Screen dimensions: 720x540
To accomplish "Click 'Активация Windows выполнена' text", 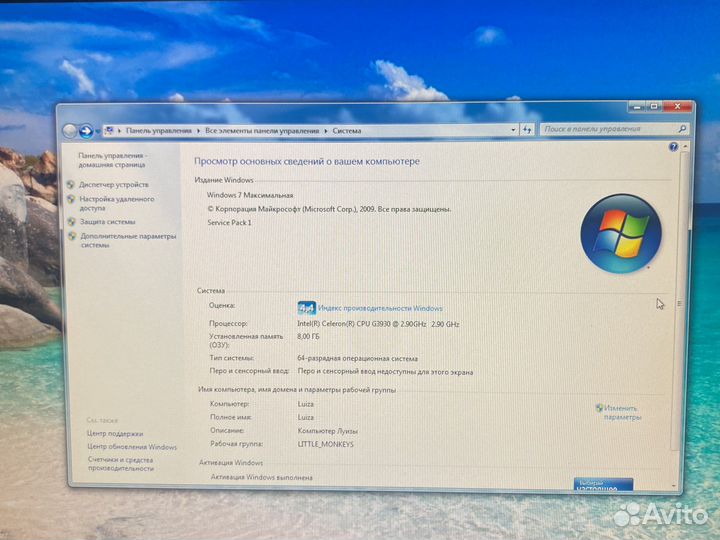I will click(x=262, y=478).
